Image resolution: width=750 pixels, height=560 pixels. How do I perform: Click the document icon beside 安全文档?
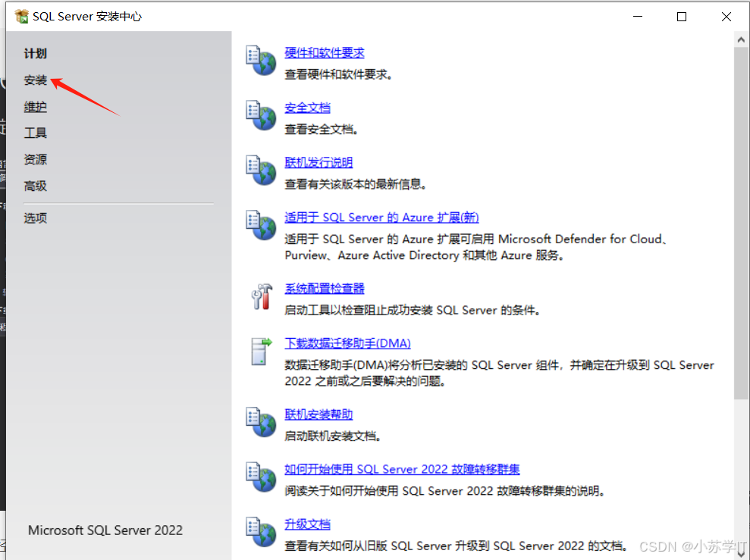[x=261, y=116]
